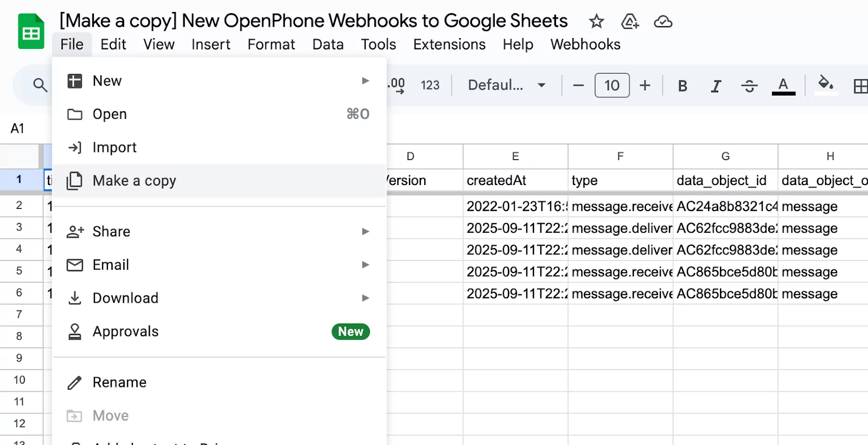868x445 pixels.
Task: Click message cell in row 6 column H
Action: coord(824,294)
